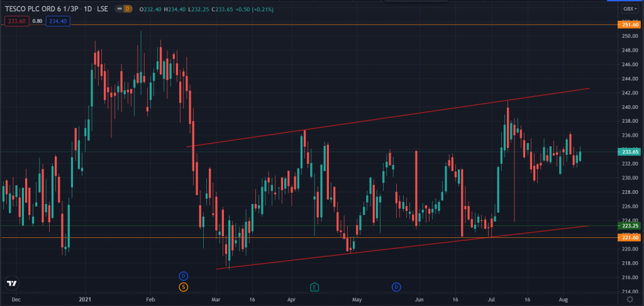Click the blue buy price 234.40 button
The width and height of the screenshot is (644, 306).
tap(58, 21)
